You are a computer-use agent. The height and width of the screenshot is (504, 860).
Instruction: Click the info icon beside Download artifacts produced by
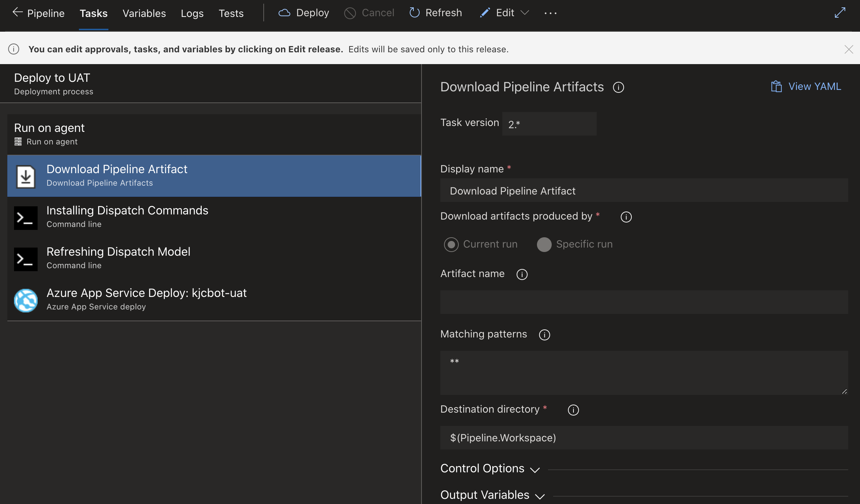[x=626, y=217]
